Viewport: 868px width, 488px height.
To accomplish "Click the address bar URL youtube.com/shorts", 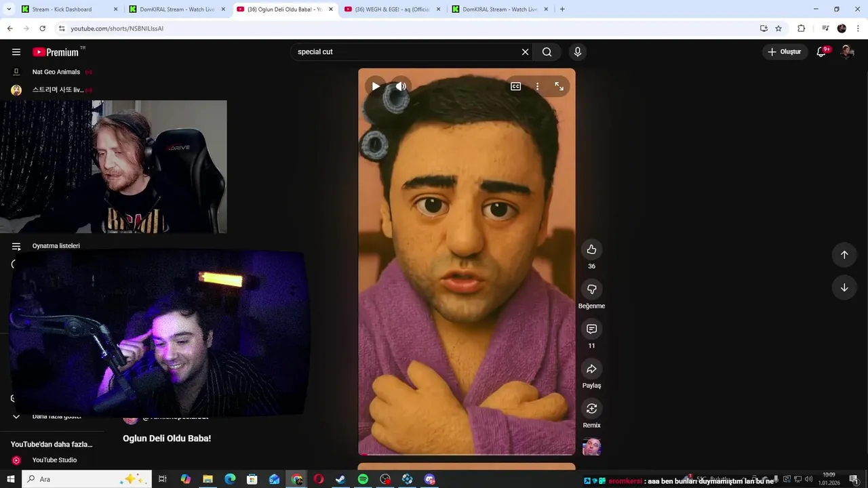I will click(x=117, y=28).
